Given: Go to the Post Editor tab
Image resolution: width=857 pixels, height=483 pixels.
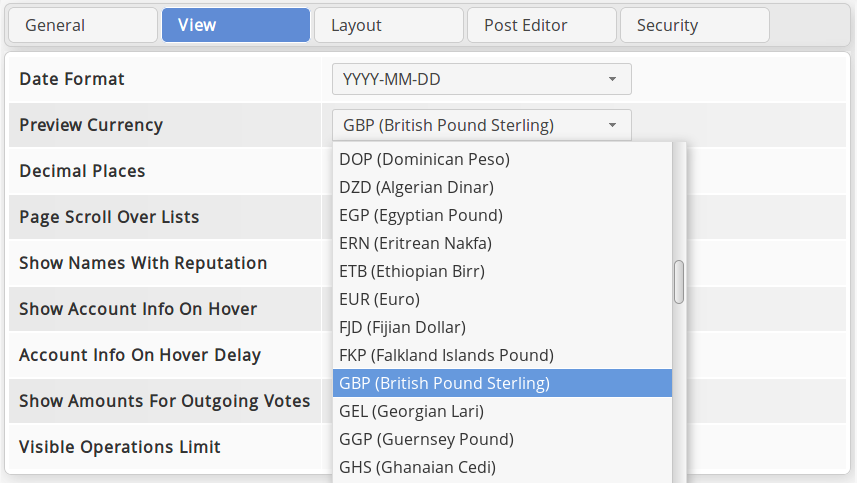Looking at the screenshot, I should pyautogui.click(x=540, y=25).
